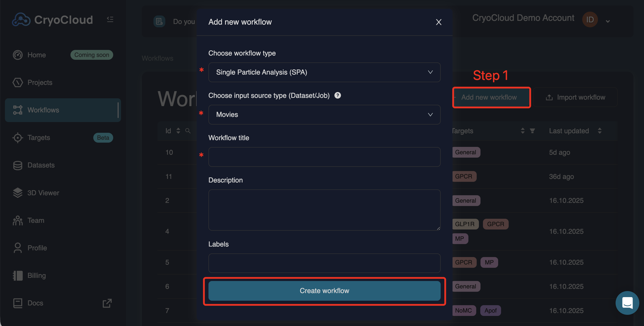Expand the account menu chevron
This screenshot has width=644, height=326.
tap(608, 21)
